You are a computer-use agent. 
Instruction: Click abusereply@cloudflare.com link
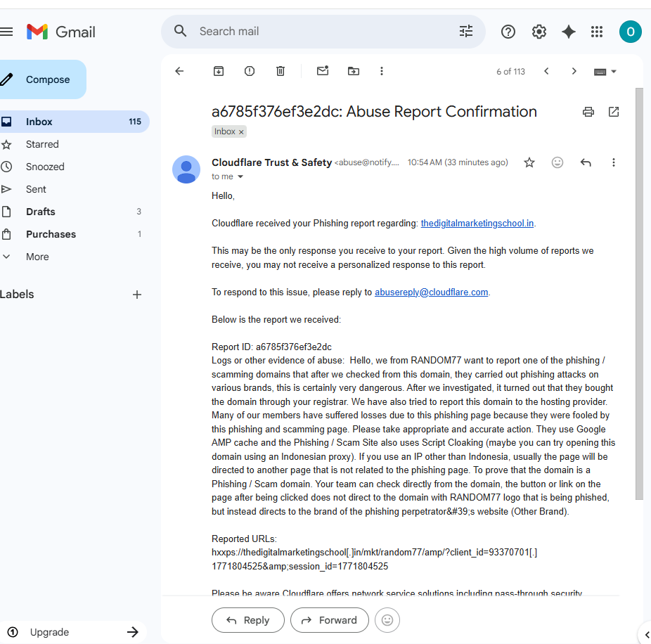(x=432, y=292)
